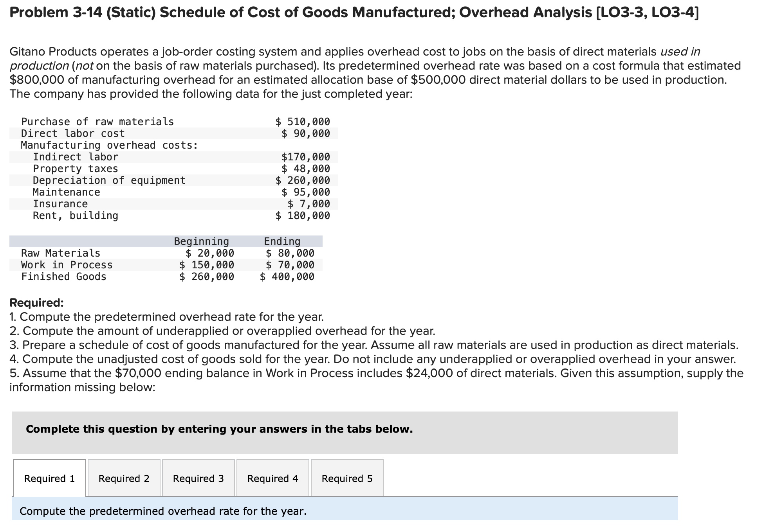This screenshot has height=532, width=783.
Task: Select the $ 260,000 depreciation amount
Action: click(303, 180)
